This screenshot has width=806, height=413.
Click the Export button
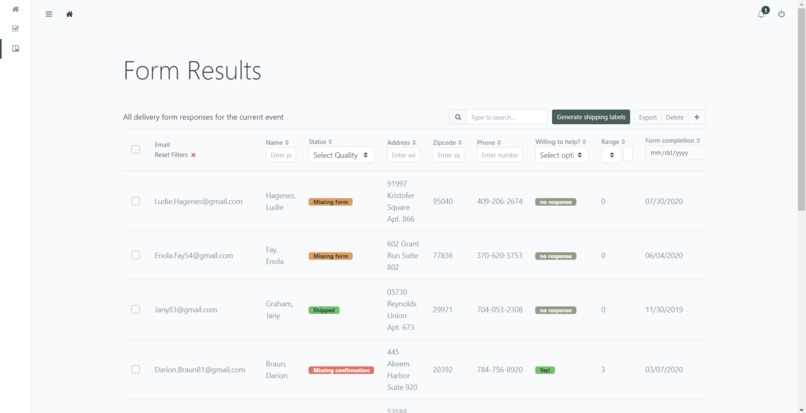(648, 117)
